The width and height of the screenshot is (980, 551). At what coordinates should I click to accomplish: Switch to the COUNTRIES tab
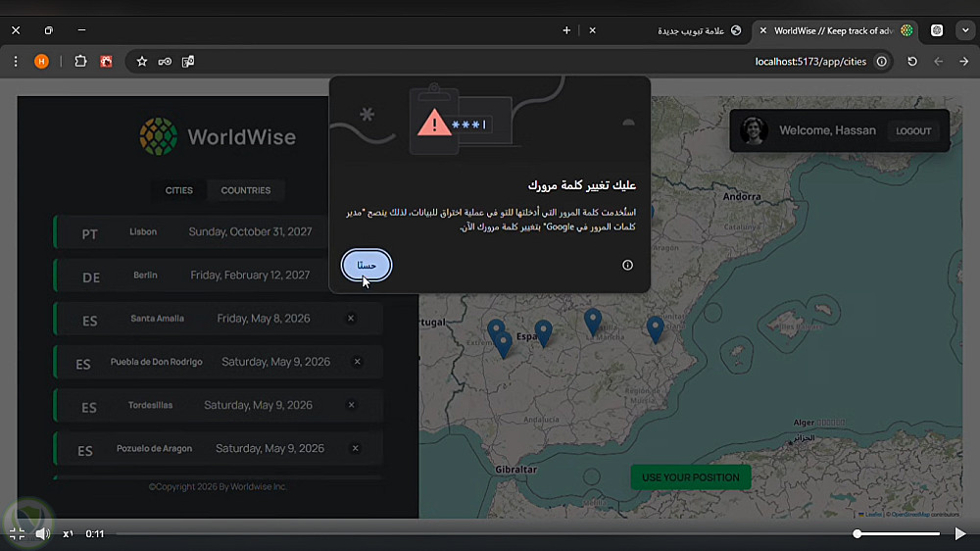[246, 190]
